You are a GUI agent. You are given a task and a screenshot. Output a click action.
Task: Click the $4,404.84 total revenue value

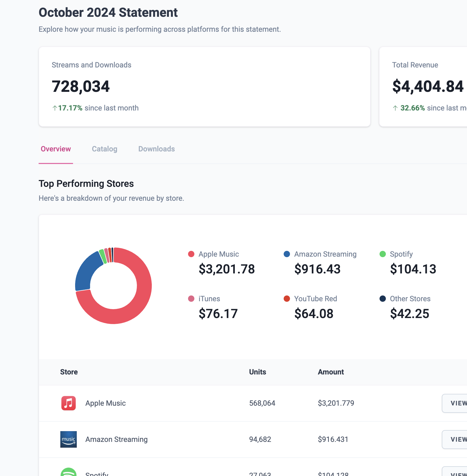pos(428,86)
